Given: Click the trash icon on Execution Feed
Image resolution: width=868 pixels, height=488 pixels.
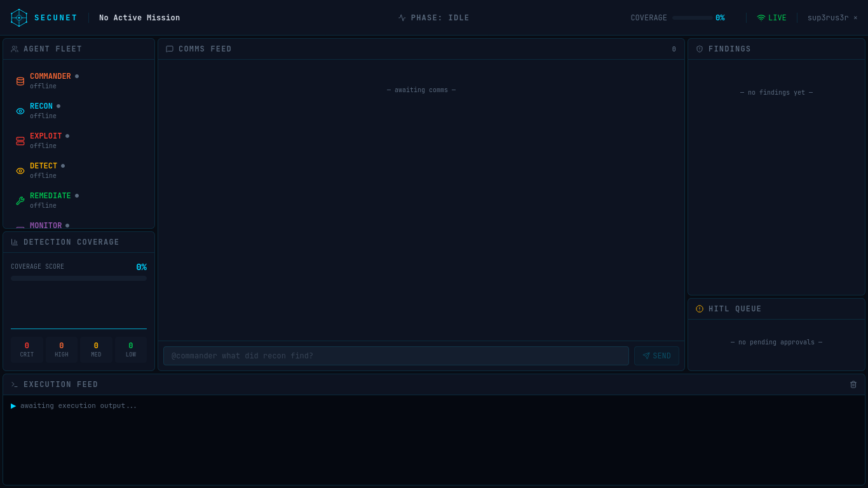Looking at the screenshot, I should [853, 384].
